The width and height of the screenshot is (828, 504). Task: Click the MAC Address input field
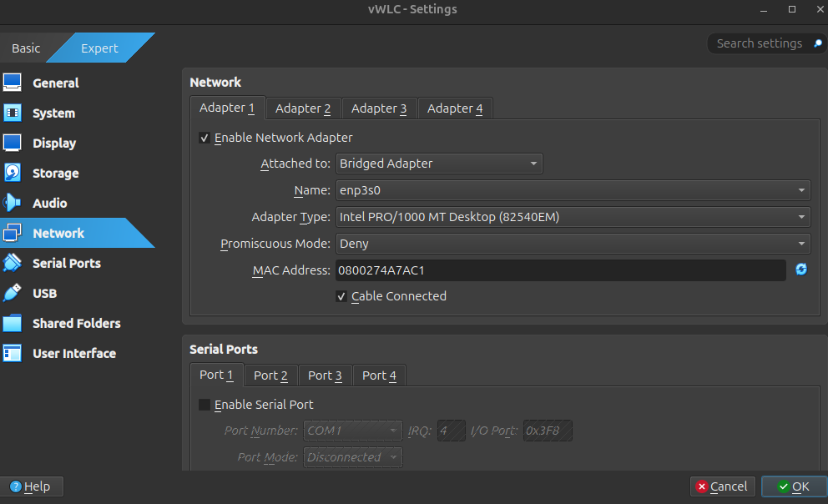pyautogui.click(x=560, y=270)
